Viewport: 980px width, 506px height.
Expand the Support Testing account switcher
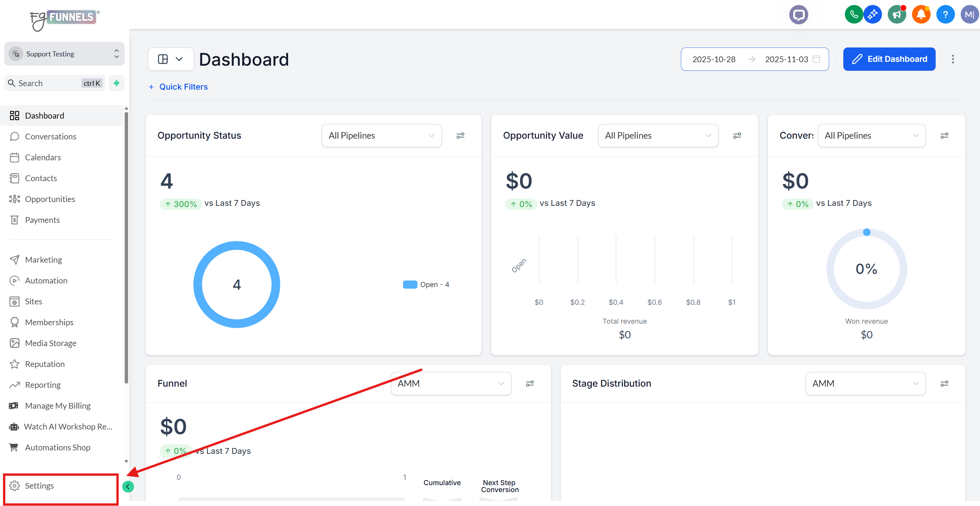pyautogui.click(x=64, y=54)
